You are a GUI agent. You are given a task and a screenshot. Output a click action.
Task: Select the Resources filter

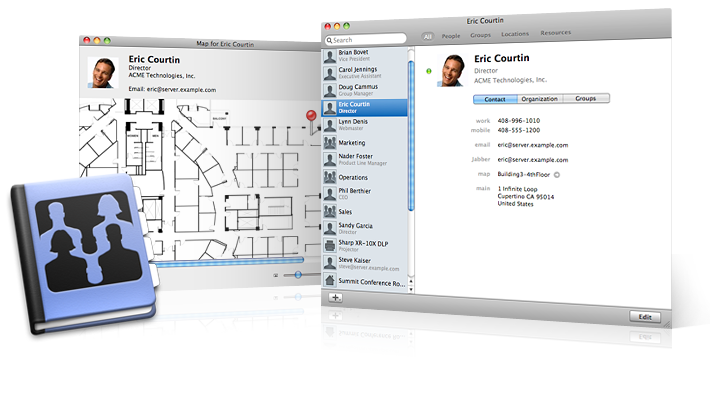pyautogui.click(x=556, y=33)
